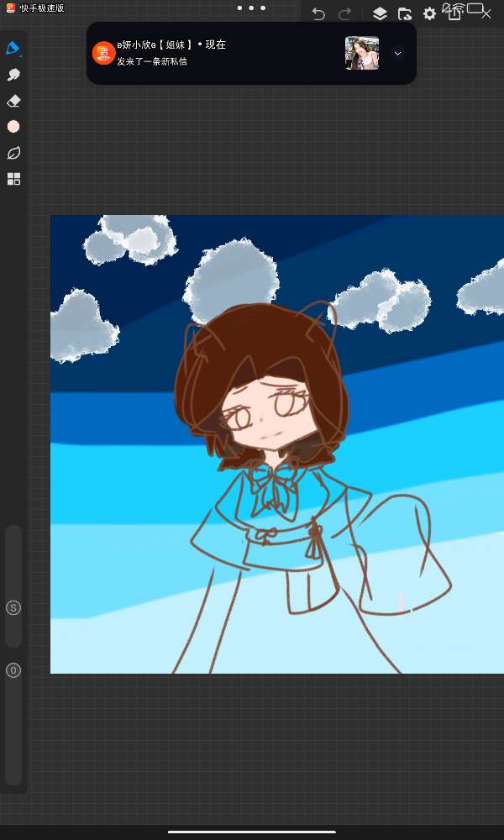Select the smudge finger tool
504x840 pixels.
click(x=13, y=75)
